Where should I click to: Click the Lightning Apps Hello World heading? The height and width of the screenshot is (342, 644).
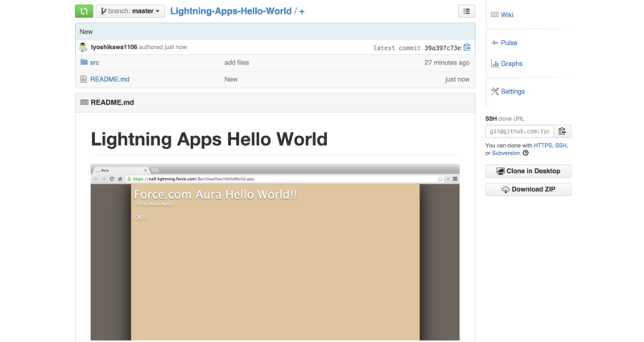pyautogui.click(x=209, y=139)
